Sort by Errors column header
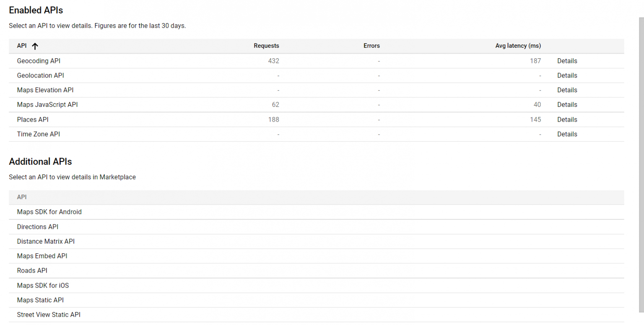The image size is (644, 325). tap(371, 46)
